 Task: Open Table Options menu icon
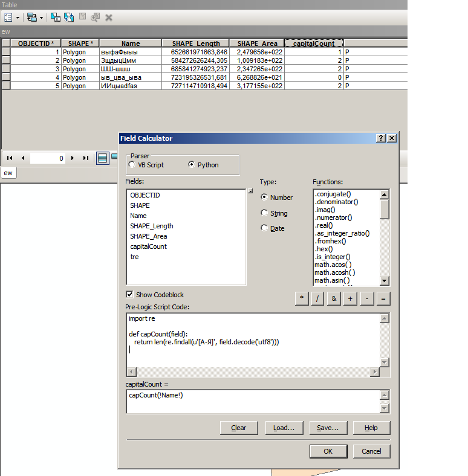(8, 18)
